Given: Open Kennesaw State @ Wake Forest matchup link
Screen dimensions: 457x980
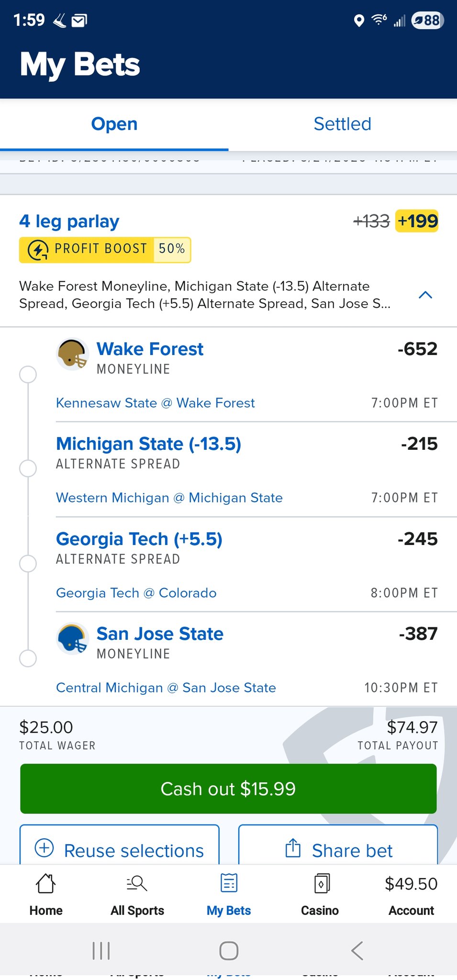Looking at the screenshot, I should coord(156,403).
